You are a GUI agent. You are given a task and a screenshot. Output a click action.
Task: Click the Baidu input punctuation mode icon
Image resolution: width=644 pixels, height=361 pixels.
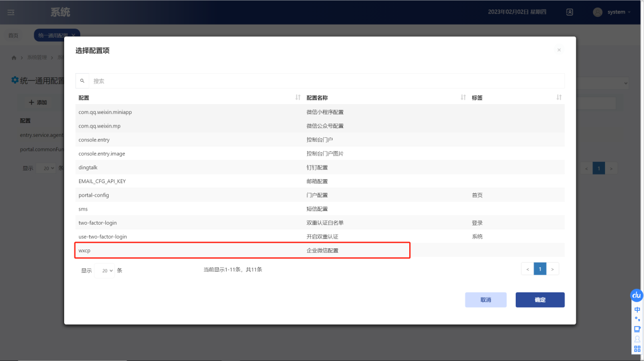[637, 319]
